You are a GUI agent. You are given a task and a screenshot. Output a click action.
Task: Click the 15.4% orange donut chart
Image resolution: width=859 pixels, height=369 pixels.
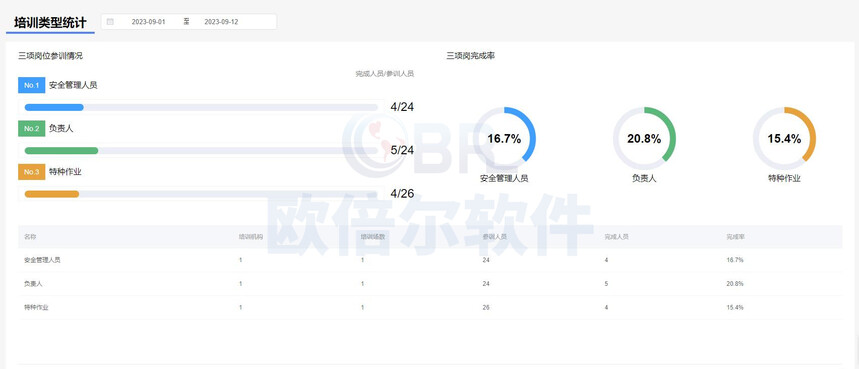coord(784,139)
